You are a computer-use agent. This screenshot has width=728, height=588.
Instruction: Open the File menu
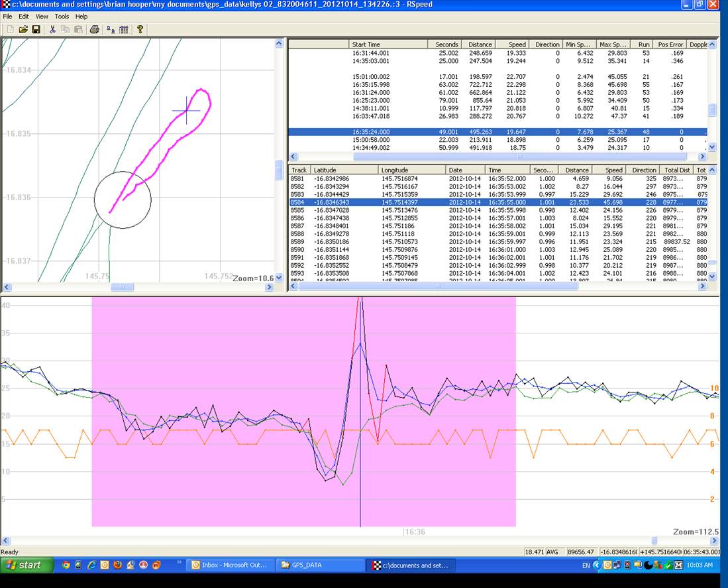pyautogui.click(x=7, y=17)
